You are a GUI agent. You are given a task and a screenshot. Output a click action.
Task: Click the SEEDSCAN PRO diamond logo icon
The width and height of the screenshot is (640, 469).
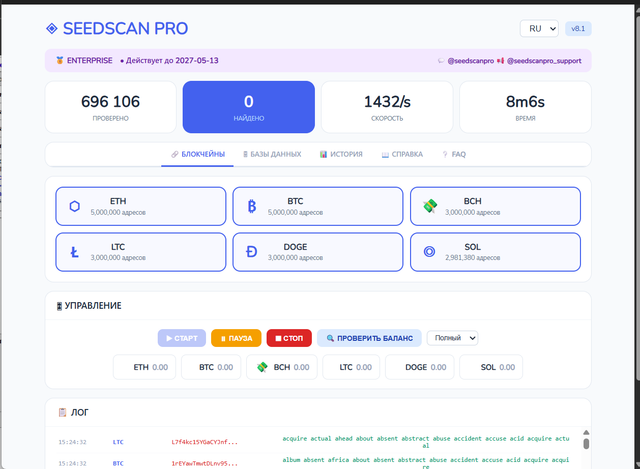52,29
